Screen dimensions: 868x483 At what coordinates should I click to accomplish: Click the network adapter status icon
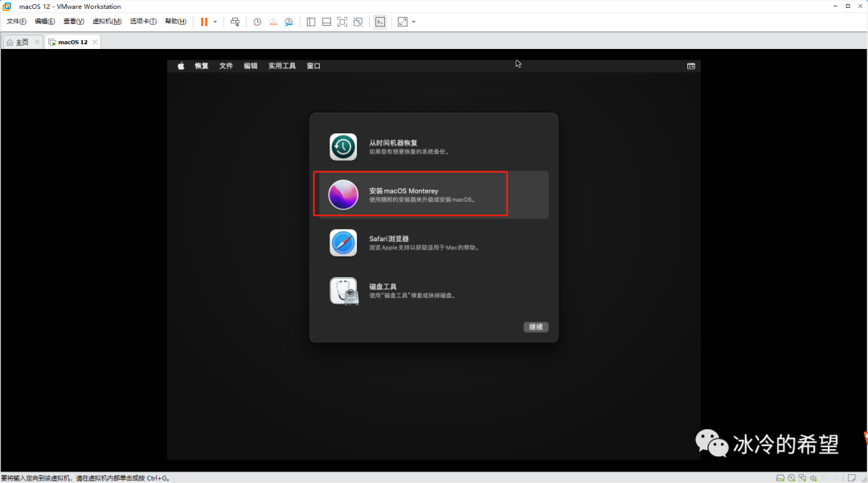coord(802,478)
